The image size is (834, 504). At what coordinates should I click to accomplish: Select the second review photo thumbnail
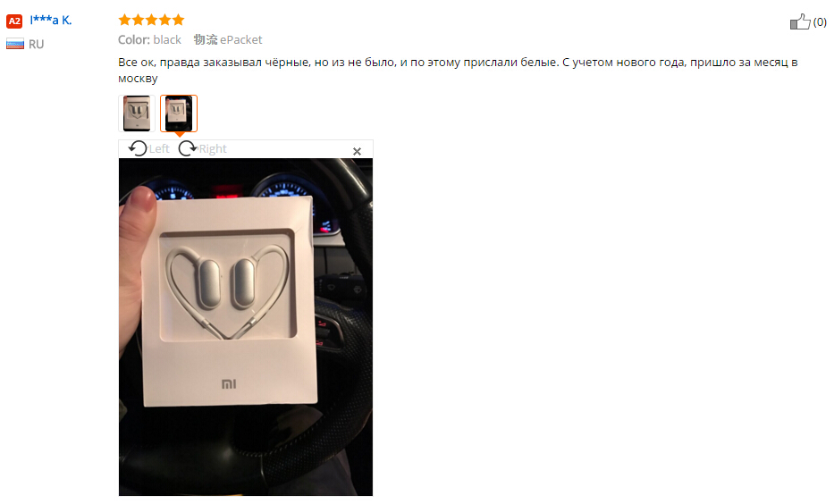(179, 113)
